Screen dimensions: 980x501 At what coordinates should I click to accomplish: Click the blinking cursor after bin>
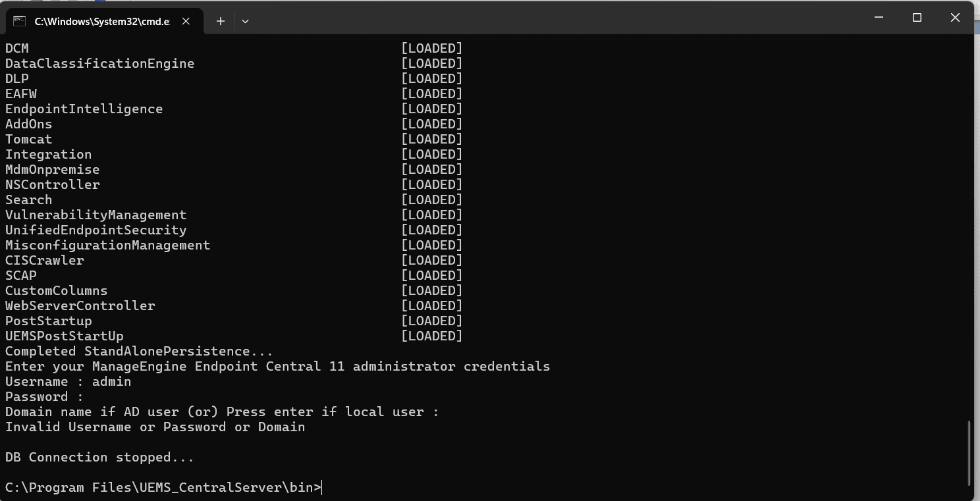tap(321, 487)
